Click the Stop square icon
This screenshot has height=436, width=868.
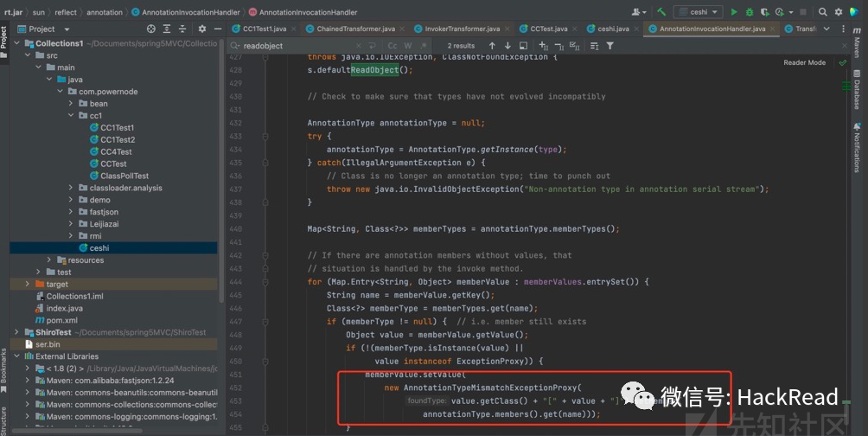click(802, 11)
